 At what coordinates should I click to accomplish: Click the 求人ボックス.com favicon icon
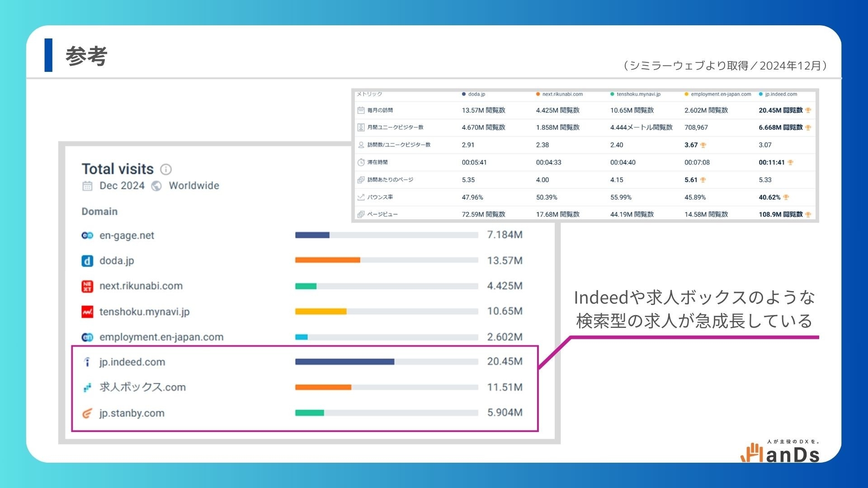[87, 388]
